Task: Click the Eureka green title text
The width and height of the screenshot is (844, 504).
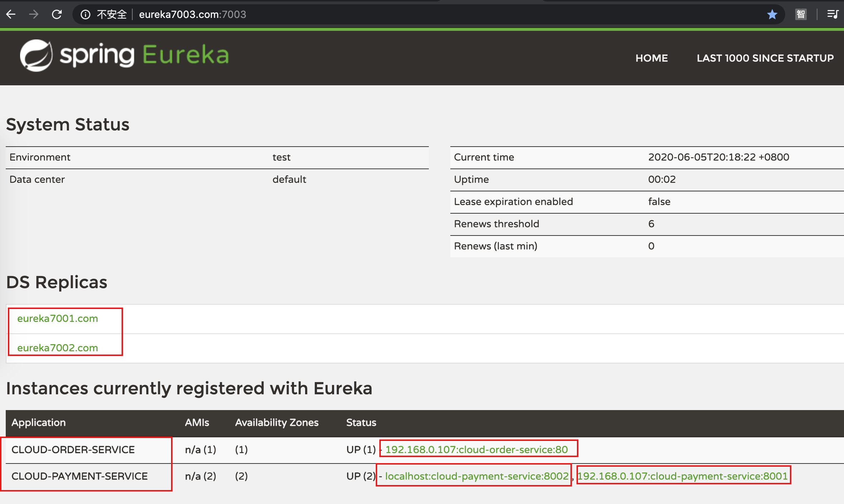Action: (186, 55)
